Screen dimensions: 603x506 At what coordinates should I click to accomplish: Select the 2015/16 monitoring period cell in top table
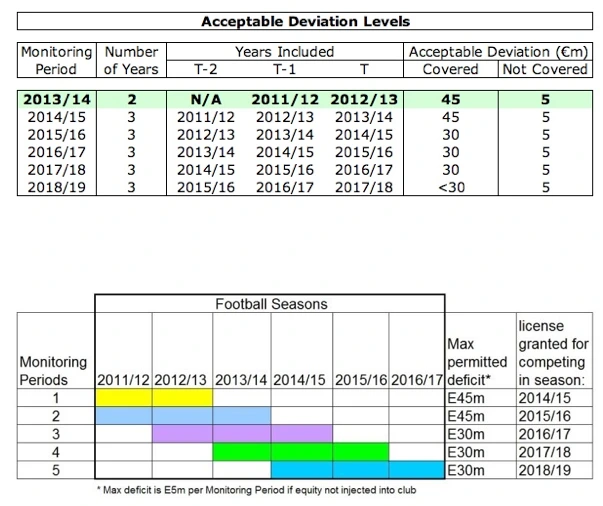point(57,135)
